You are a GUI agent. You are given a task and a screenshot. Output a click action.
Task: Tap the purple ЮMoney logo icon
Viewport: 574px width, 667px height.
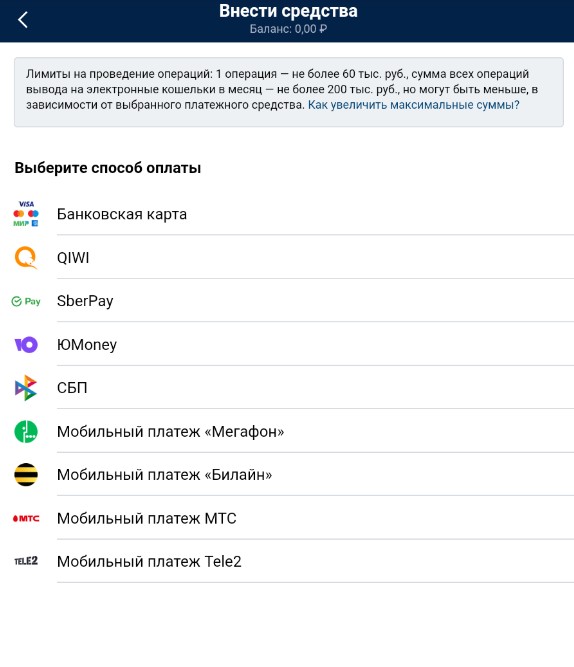tap(26, 345)
